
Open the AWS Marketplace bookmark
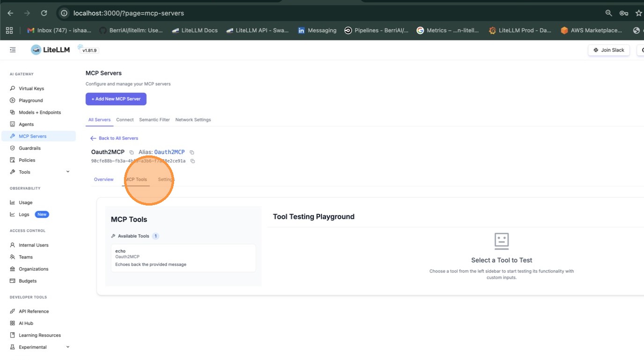click(592, 30)
